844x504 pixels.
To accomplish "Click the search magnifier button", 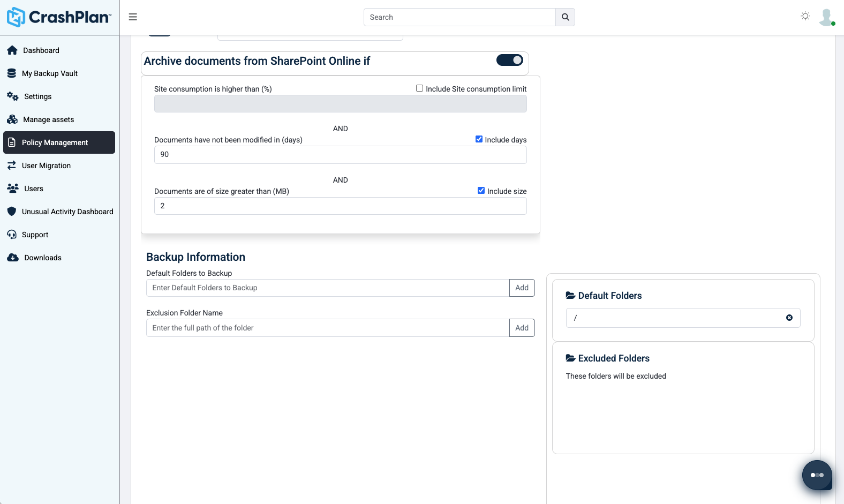I will point(566,17).
